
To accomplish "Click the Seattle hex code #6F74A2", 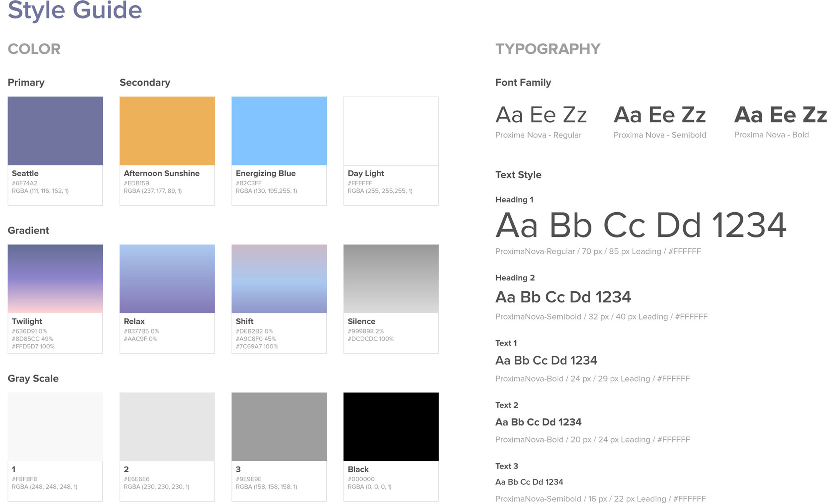I will tap(25, 183).
